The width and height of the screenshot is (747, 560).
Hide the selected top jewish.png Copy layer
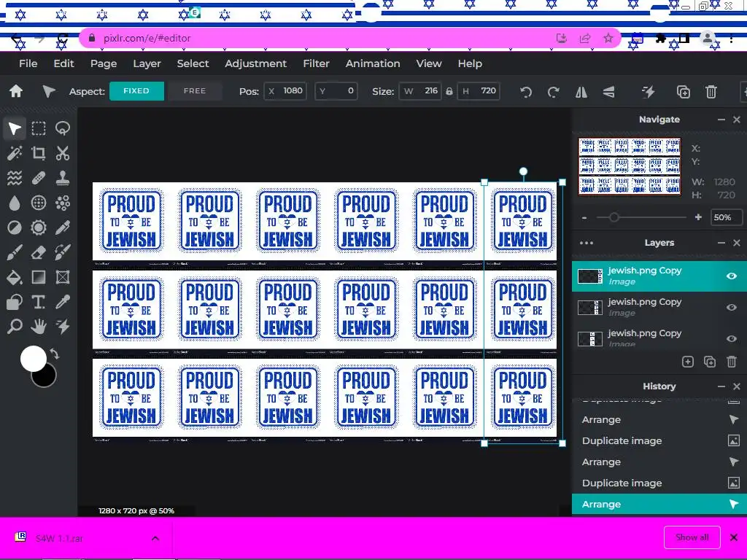pos(731,276)
